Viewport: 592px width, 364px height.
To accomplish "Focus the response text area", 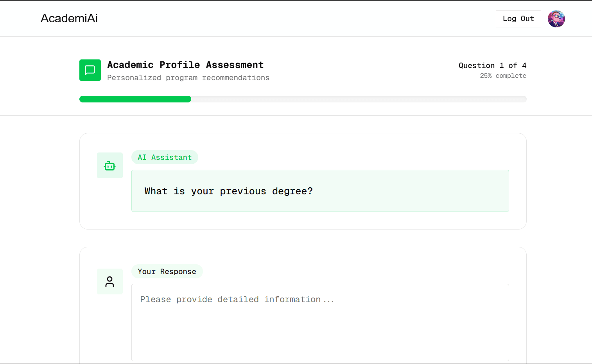I will point(320,328).
